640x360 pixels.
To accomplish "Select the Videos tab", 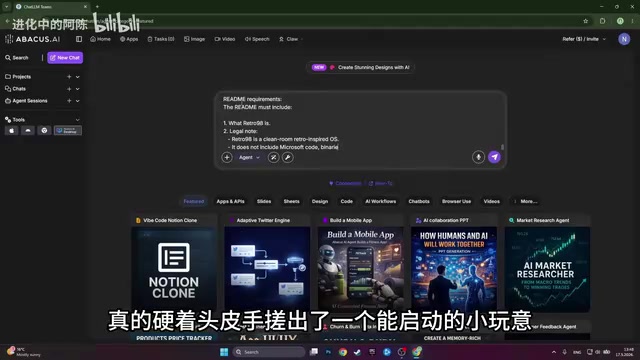I will pyautogui.click(x=491, y=201).
